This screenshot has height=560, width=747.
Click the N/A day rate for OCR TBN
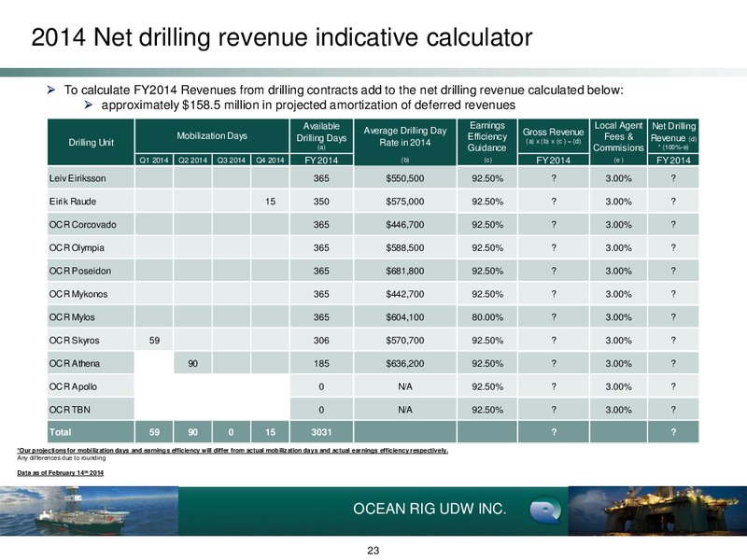[405, 410]
